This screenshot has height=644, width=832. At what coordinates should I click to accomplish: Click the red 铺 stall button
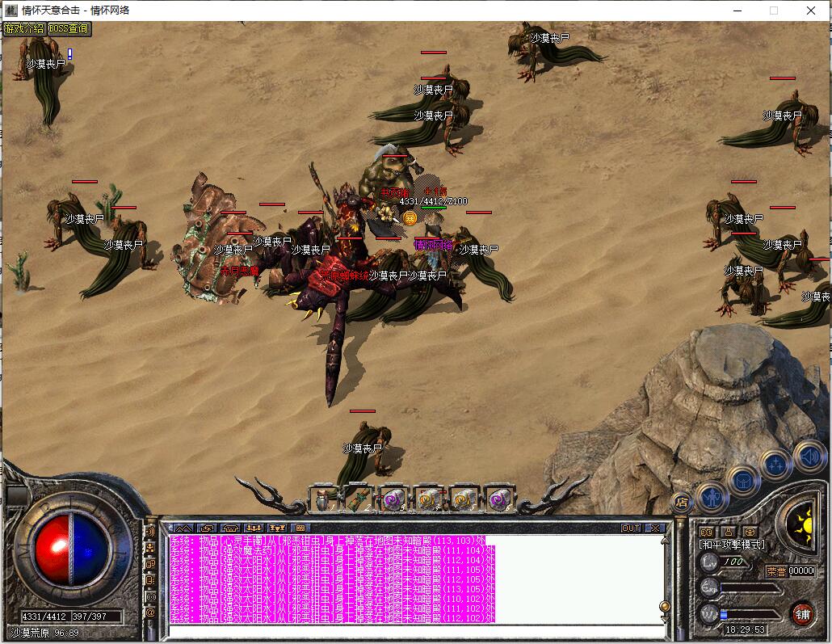[802, 614]
